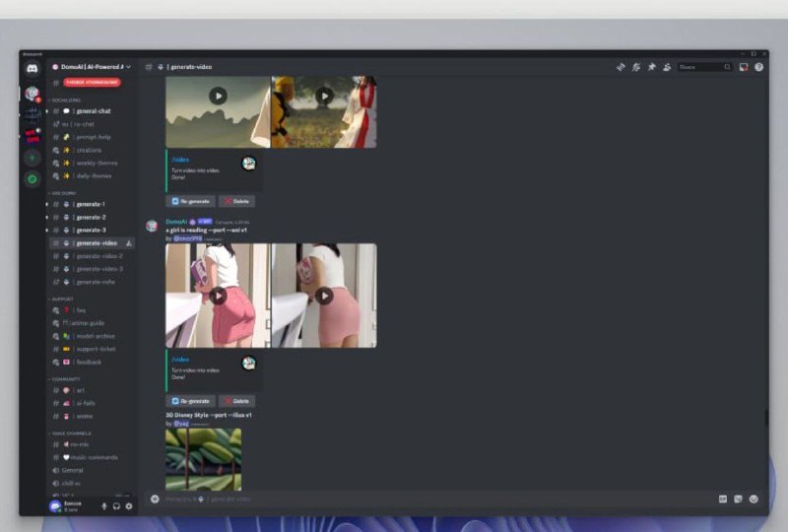Screen dimensions: 788x532
Task: Open the anime channel in Community
Action: point(92,417)
